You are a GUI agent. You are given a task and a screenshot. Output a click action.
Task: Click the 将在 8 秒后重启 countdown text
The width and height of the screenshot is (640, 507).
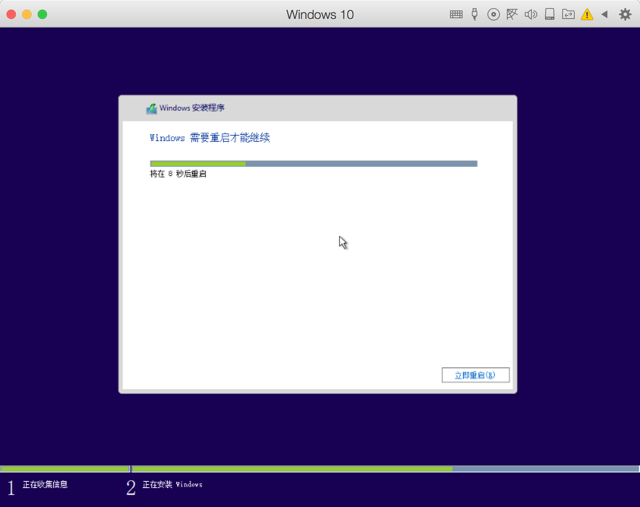[x=178, y=174]
